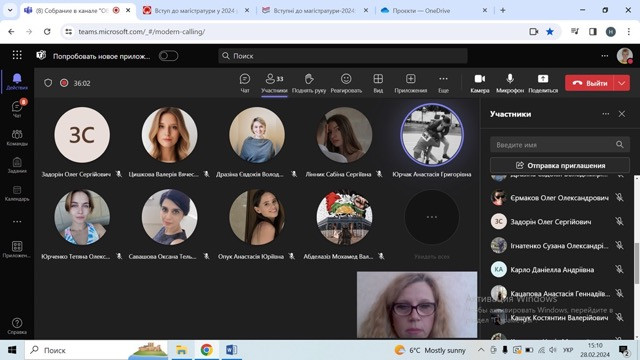
Task: Switch to Вступні до магістратури-2024 tab
Action: click(x=315, y=11)
